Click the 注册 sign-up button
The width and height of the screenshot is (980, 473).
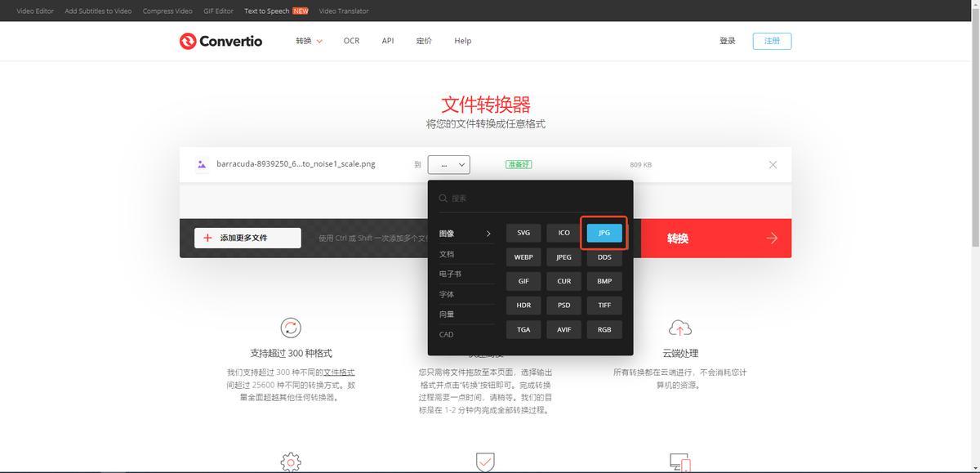pos(772,41)
